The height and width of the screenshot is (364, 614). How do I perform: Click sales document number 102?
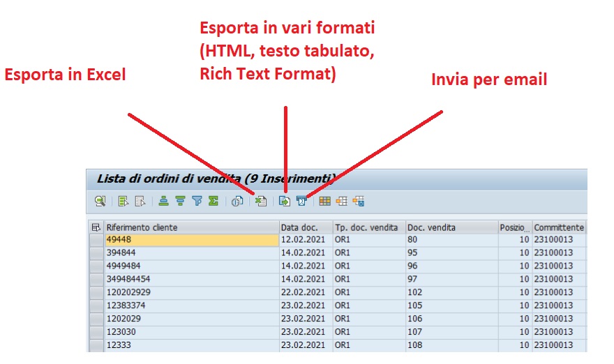point(451,292)
